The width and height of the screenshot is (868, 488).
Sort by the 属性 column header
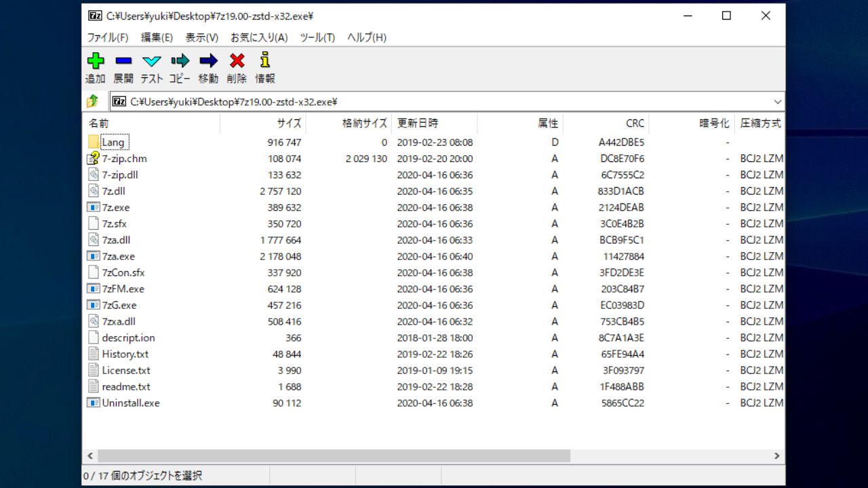coord(520,123)
